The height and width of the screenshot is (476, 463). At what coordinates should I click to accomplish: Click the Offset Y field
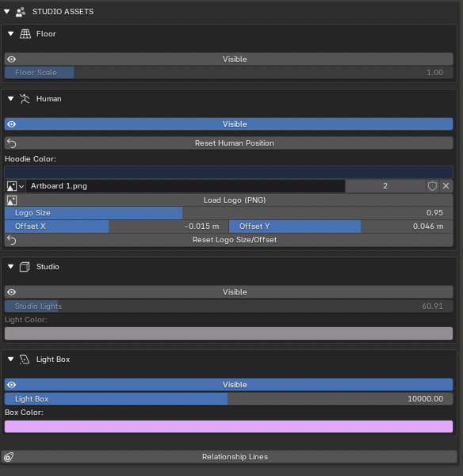tap(341, 227)
